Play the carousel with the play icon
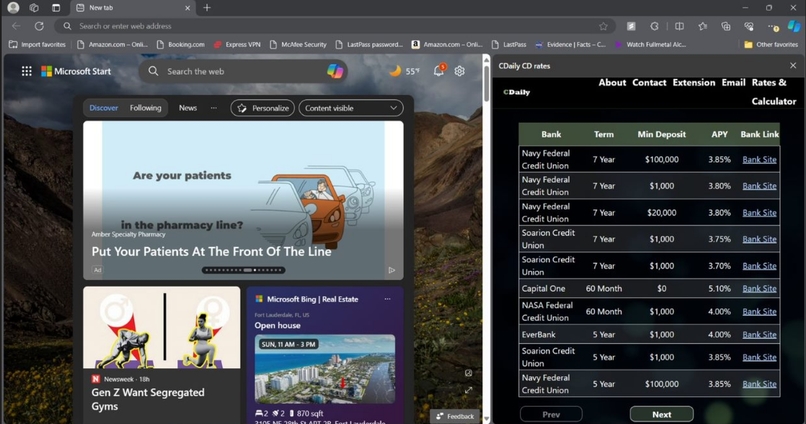The image size is (806, 424). [392, 270]
